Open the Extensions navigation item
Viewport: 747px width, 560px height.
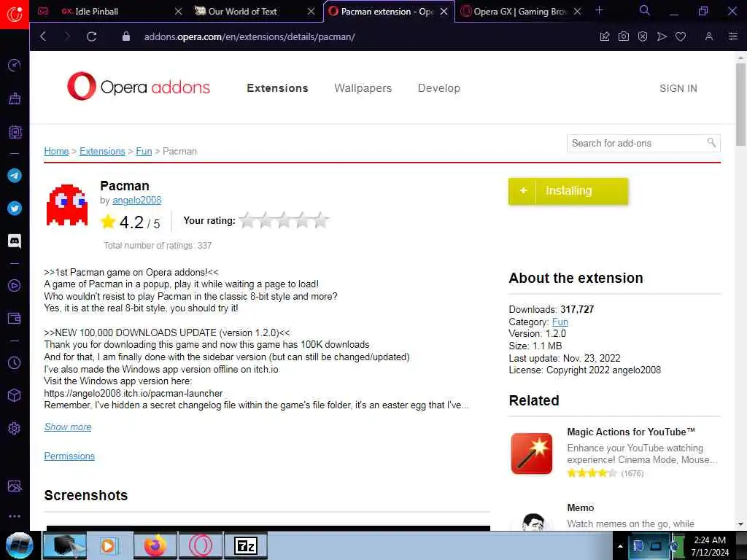277,88
